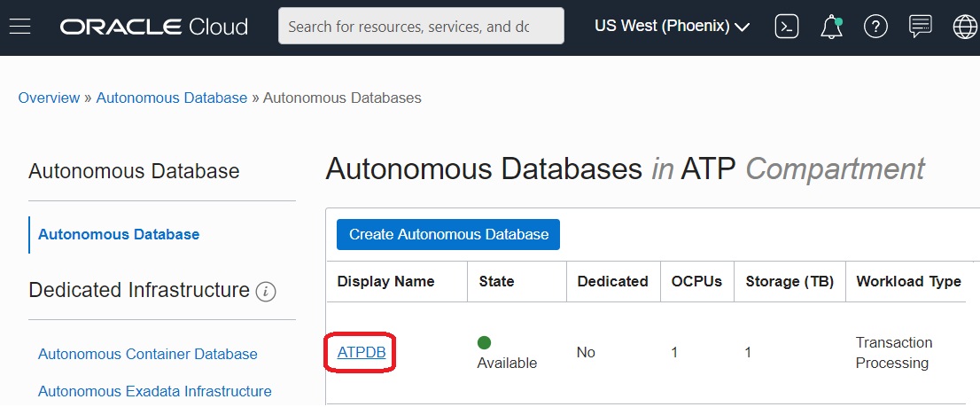Click the Create Autonomous Database button
980x407 pixels.
(448, 234)
